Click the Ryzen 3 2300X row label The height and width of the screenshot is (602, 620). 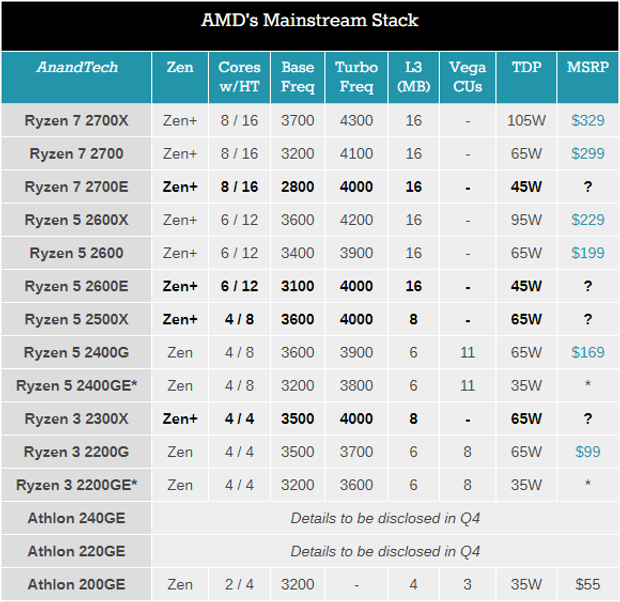[x=77, y=419]
